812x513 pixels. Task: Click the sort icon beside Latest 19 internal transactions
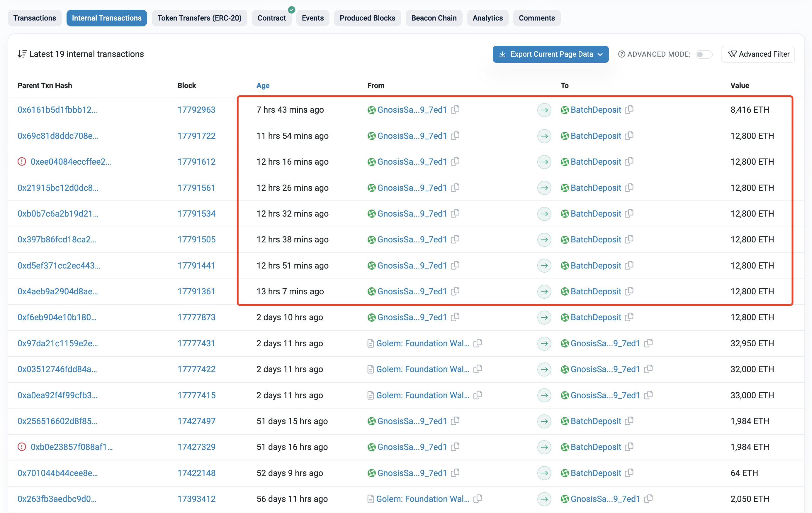coord(22,54)
